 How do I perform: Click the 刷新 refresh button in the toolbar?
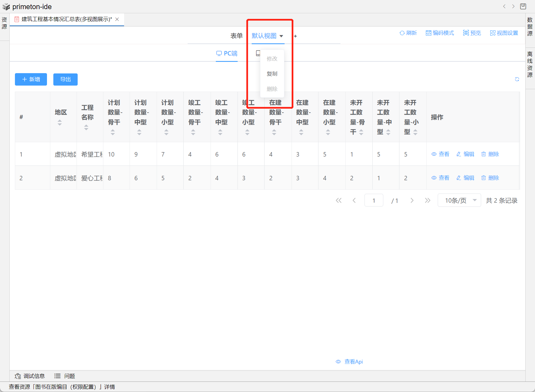(408, 33)
